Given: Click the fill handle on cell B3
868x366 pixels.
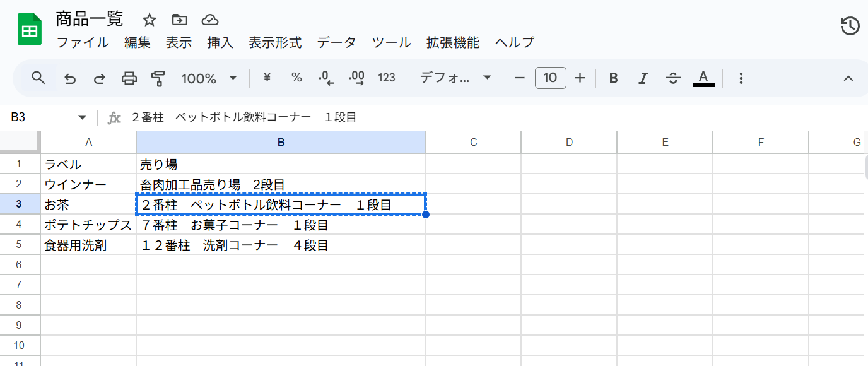Looking at the screenshot, I should click(x=426, y=215).
